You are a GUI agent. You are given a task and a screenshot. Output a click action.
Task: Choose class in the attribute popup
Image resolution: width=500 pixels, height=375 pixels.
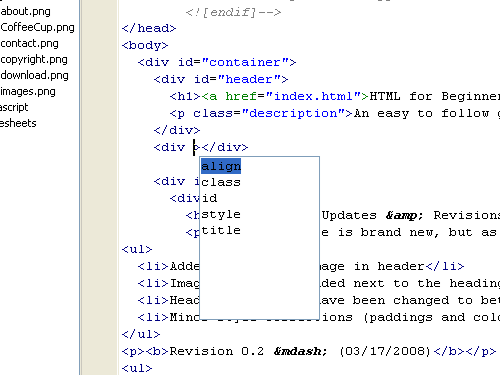[x=221, y=182]
